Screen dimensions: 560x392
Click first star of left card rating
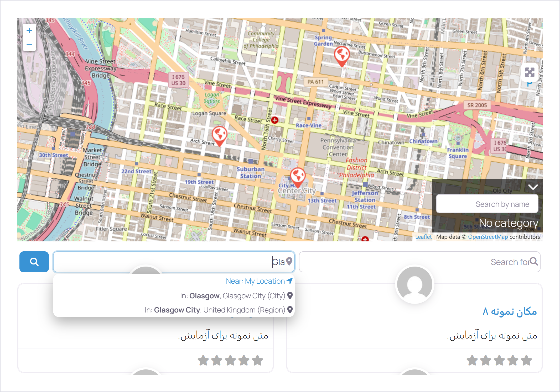click(203, 360)
